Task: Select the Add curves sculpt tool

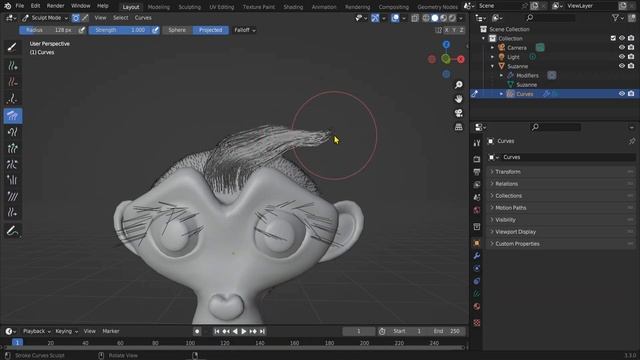Action: click(x=12, y=66)
